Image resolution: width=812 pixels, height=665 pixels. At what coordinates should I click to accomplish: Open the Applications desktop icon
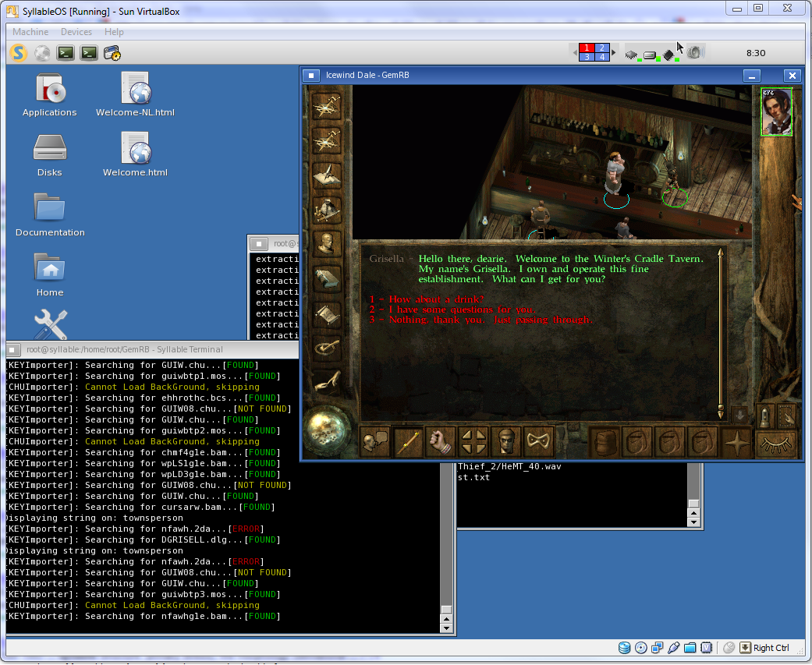(x=50, y=94)
